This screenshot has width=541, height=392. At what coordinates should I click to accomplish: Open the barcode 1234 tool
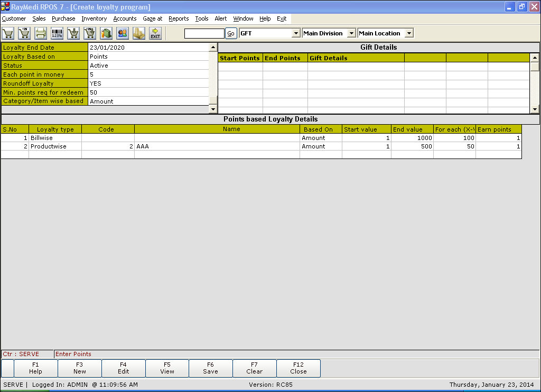(57, 33)
